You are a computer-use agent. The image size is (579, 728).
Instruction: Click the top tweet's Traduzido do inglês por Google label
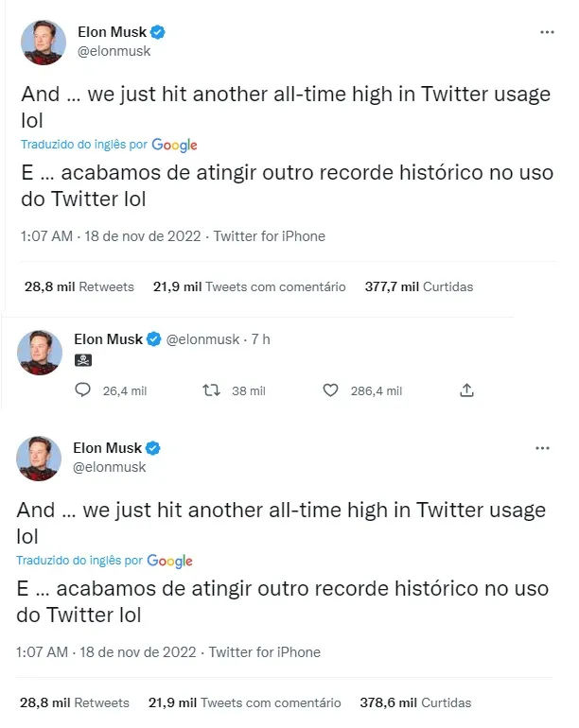(x=109, y=145)
